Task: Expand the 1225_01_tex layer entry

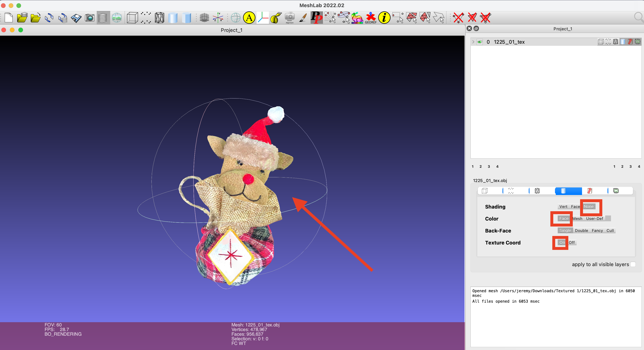Action: [473, 42]
